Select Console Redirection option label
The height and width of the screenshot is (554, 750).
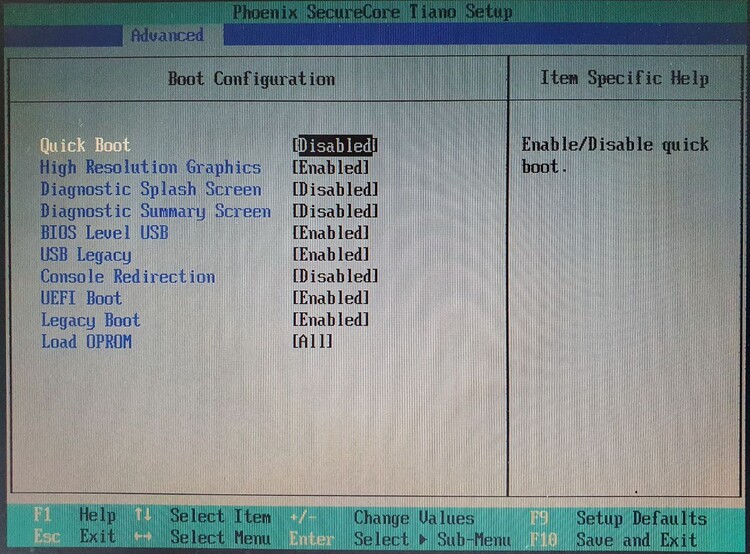click(128, 277)
